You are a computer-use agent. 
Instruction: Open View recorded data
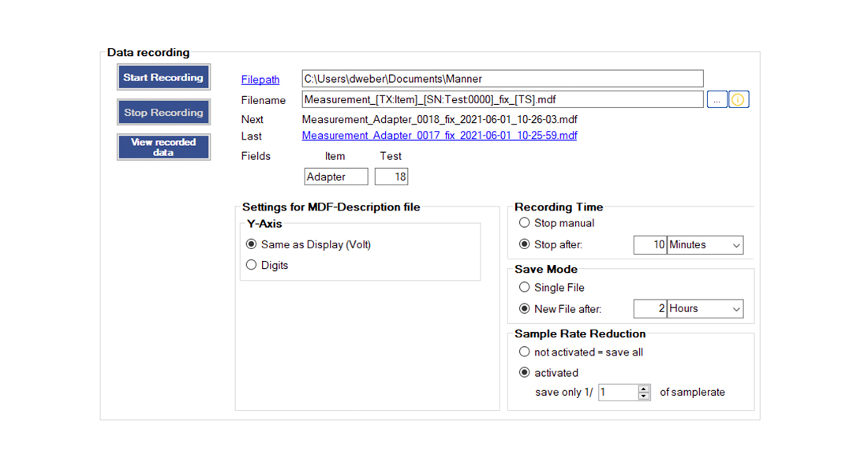pos(163,147)
